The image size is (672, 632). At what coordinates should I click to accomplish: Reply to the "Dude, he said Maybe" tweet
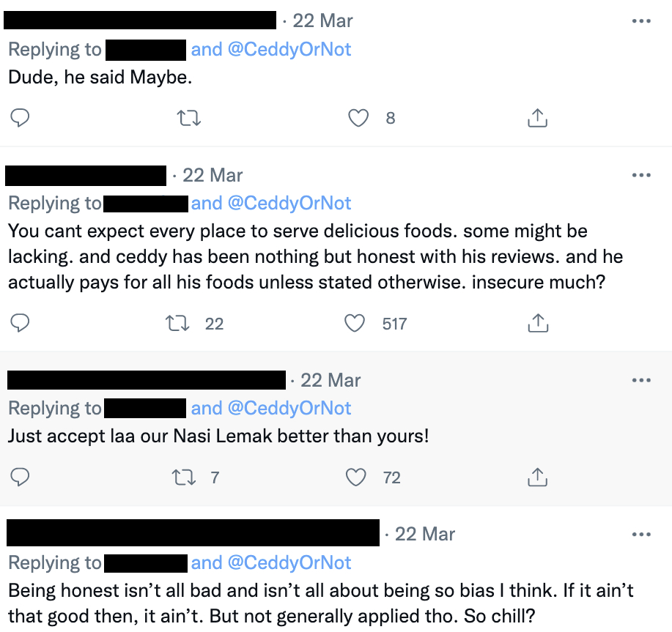[21, 118]
